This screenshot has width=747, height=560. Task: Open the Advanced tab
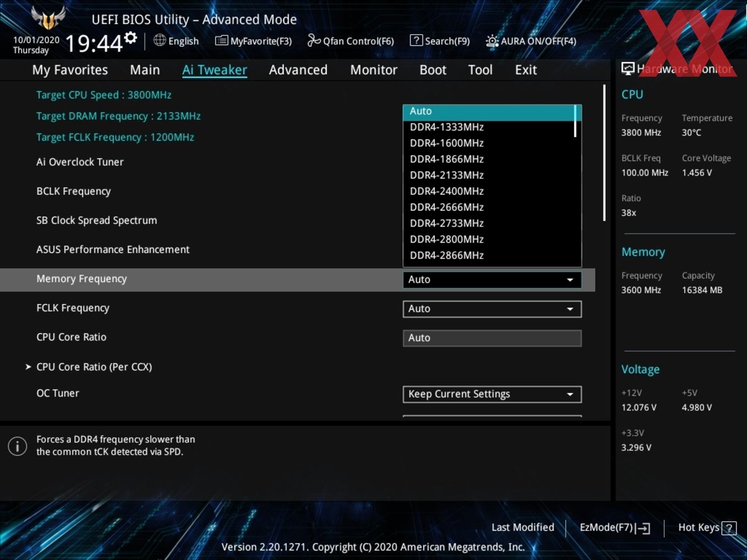(x=298, y=70)
